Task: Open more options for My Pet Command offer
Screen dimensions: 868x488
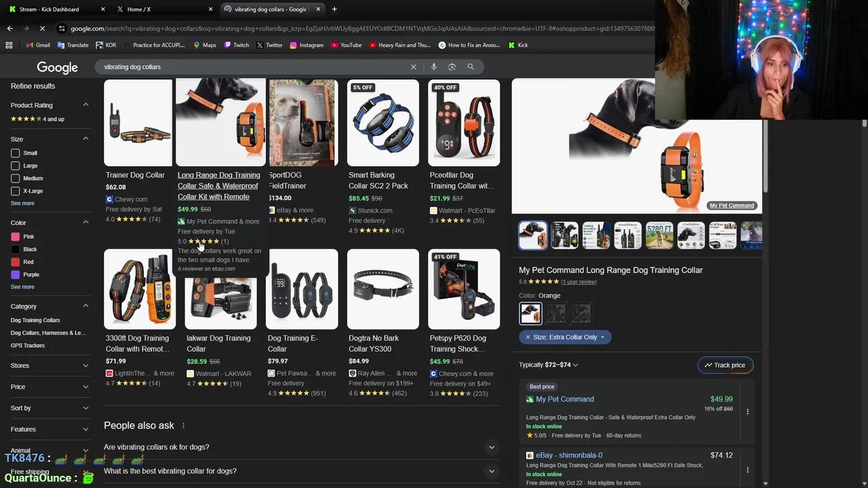Action: point(747,411)
